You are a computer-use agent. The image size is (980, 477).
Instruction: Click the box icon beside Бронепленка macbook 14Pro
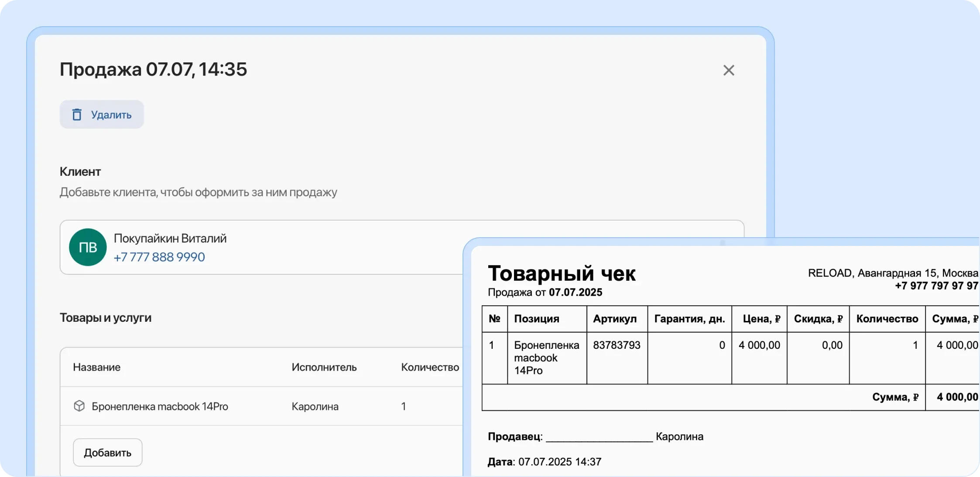(79, 406)
